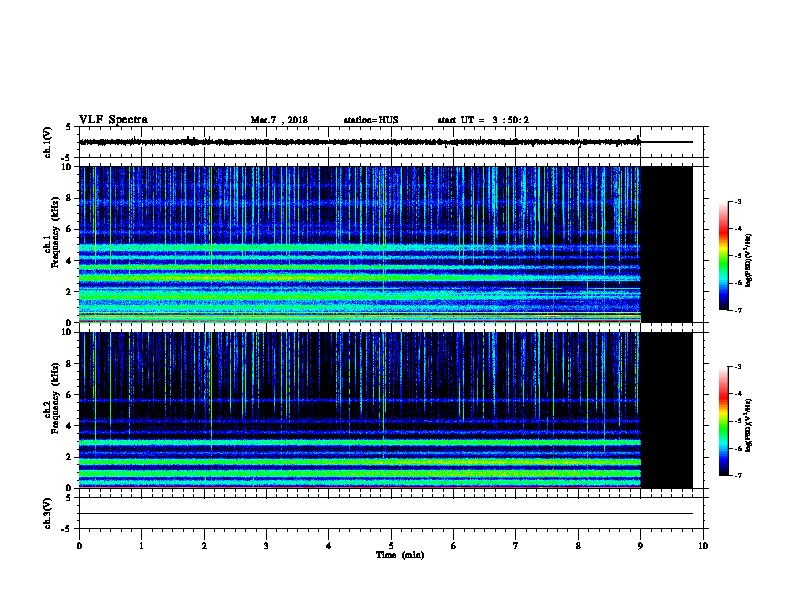This screenshot has height=612, width=792.
Task: Click the ch.2 color bar log(PSD) label
Action: point(749,425)
